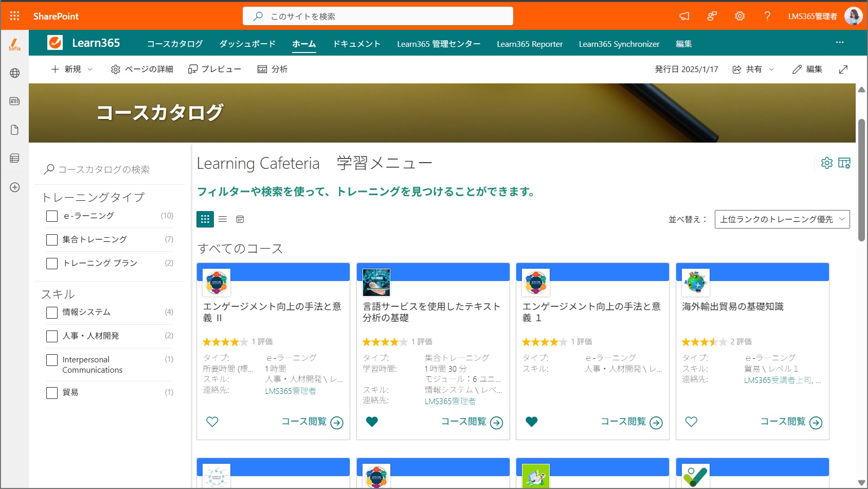Open Learn365 Reporter nav tab
This screenshot has width=868, height=489.
pyautogui.click(x=530, y=44)
